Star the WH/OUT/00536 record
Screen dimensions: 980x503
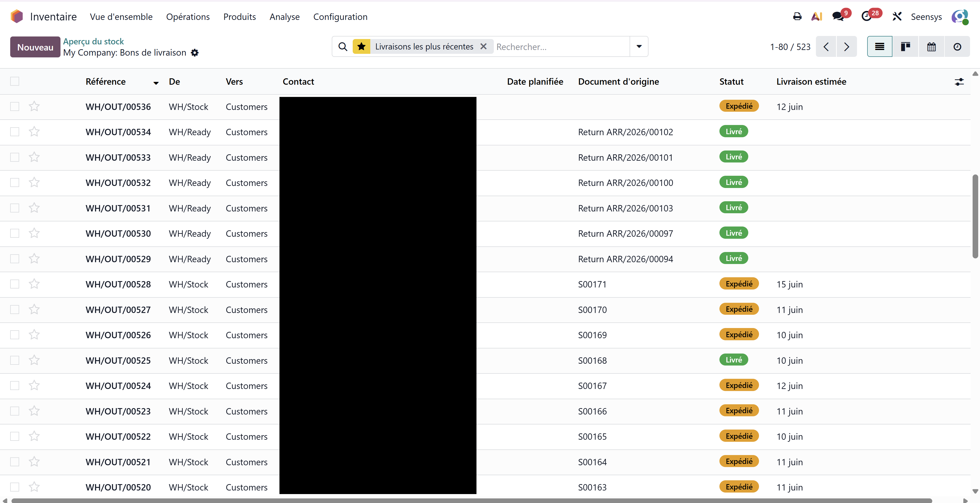34,106
